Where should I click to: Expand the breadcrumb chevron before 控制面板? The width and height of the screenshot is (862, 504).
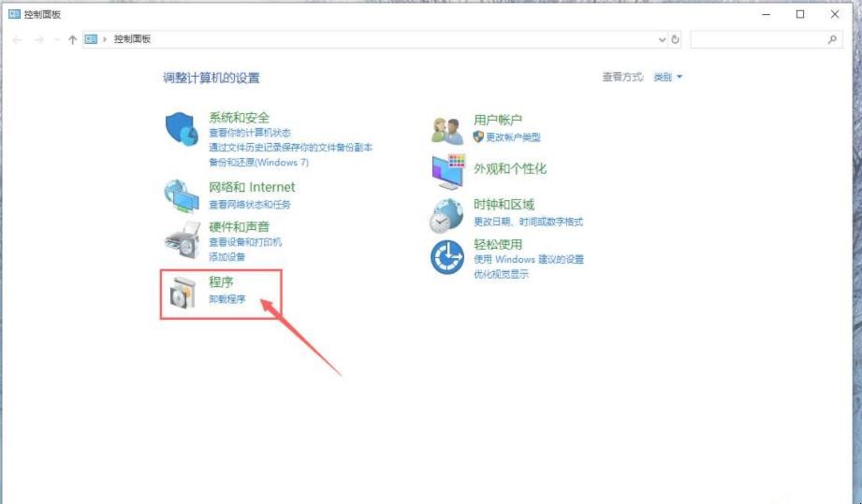click(x=105, y=39)
